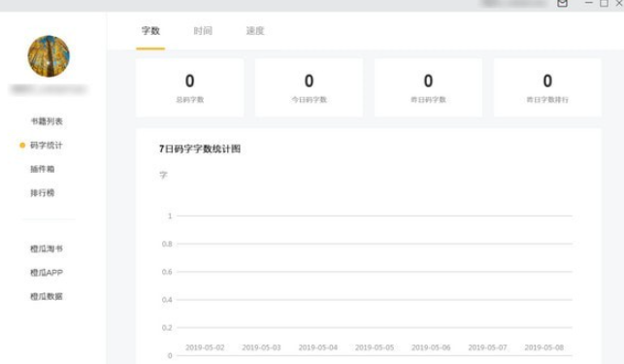Click the 2019-05-05 date on the chart axis
Viewport: 624px width, 364px height.
click(375, 347)
